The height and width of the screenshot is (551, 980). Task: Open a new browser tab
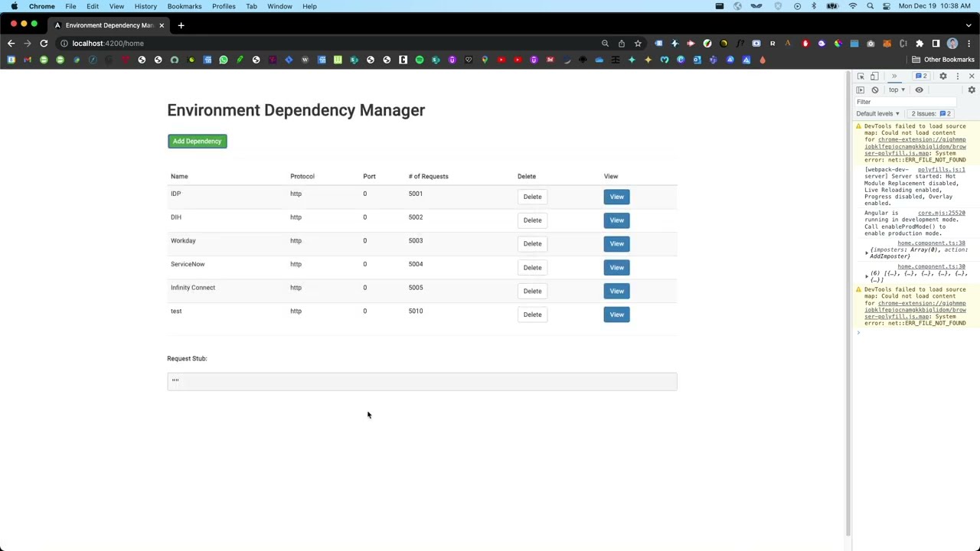181,25
